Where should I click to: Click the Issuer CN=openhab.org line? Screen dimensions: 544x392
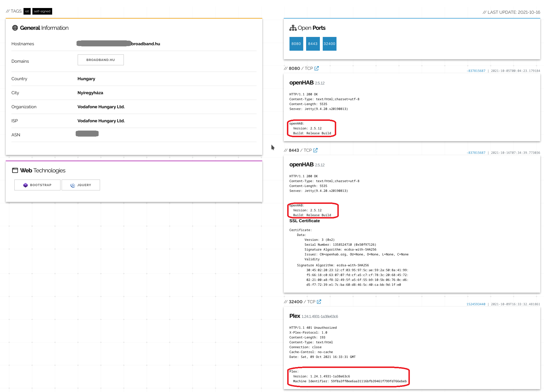(x=357, y=254)
